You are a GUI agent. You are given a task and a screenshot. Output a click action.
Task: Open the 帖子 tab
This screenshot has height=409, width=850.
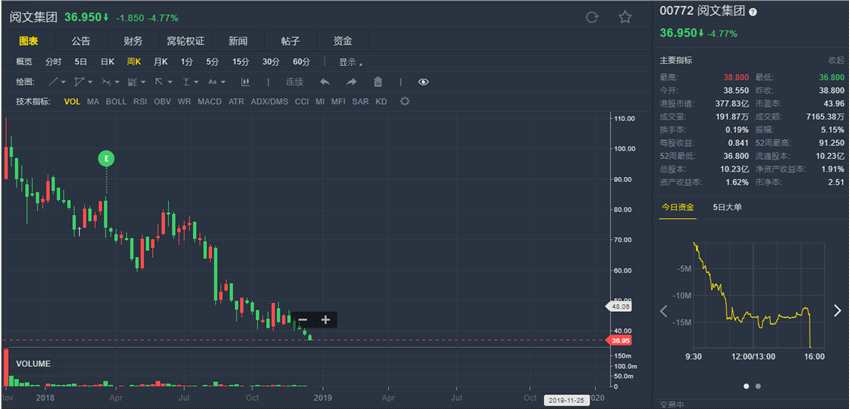[291, 41]
